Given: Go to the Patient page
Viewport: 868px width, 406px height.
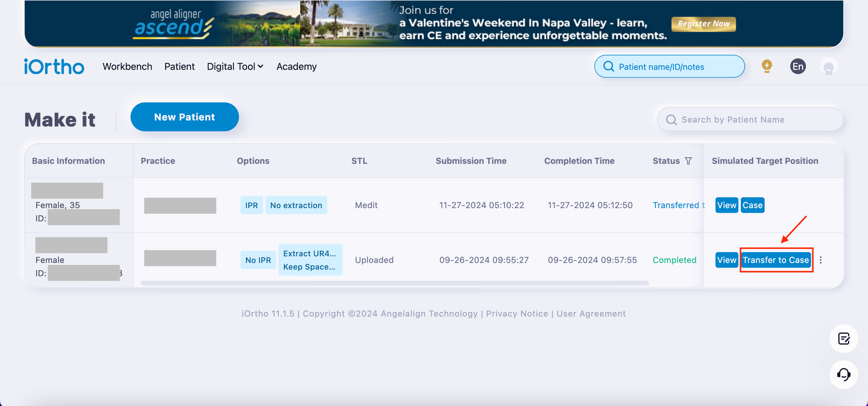Looking at the screenshot, I should pos(179,66).
